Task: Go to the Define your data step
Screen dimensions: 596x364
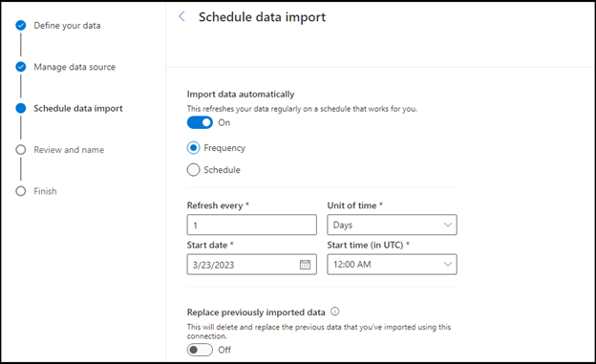Action: tap(67, 26)
